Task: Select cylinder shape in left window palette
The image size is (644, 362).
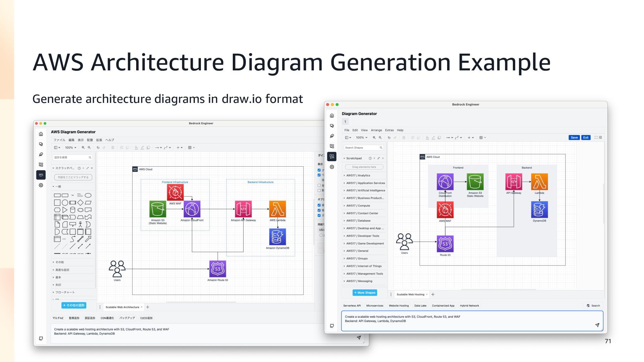Action: tap(72, 210)
